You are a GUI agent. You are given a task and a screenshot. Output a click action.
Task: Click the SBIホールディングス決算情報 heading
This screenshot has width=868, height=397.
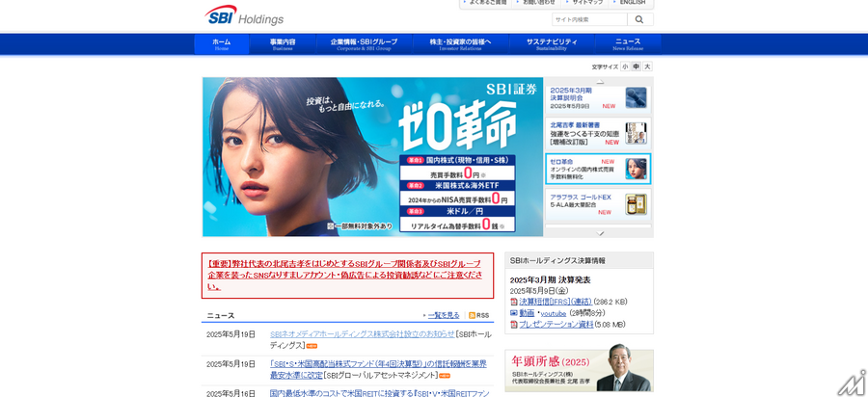pyautogui.click(x=557, y=260)
